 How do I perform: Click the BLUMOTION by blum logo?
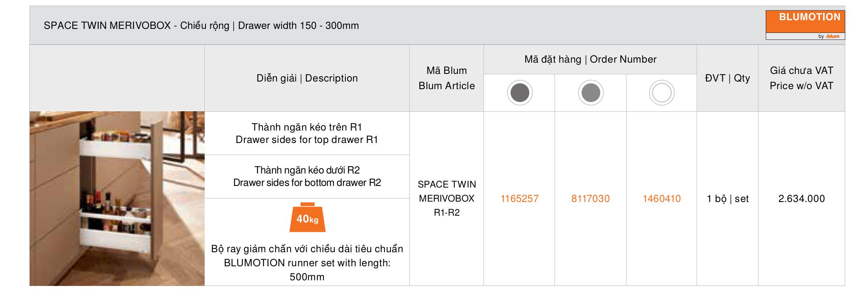[805, 25]
